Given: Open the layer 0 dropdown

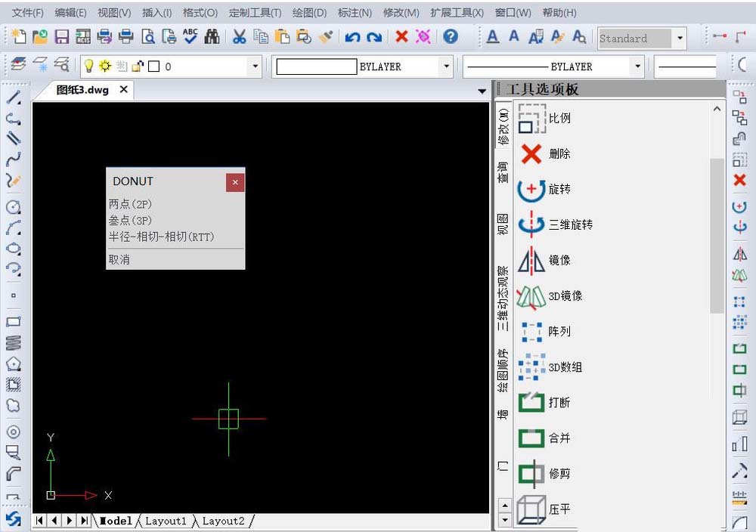Looking at the screenshot, I should pos(255,66).
